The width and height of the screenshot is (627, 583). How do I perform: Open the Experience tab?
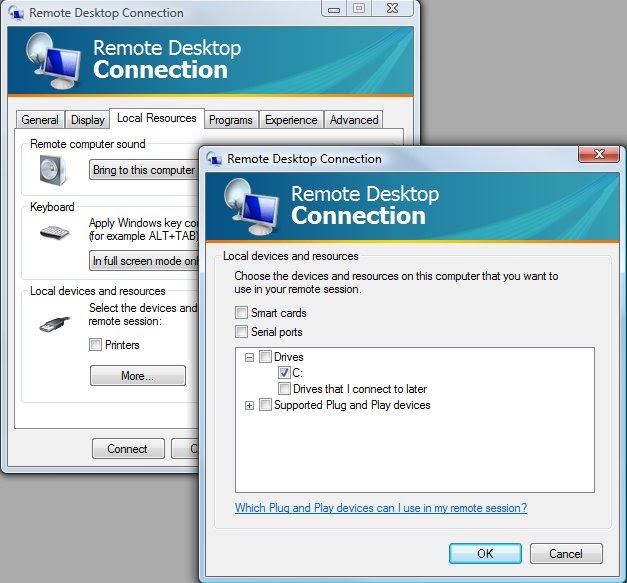(291, 120)
